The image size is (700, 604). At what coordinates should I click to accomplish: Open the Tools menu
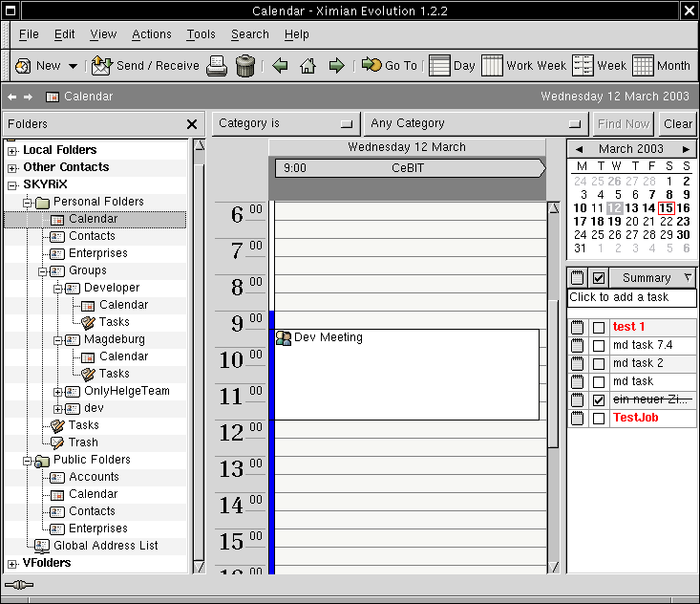[201, 34]
